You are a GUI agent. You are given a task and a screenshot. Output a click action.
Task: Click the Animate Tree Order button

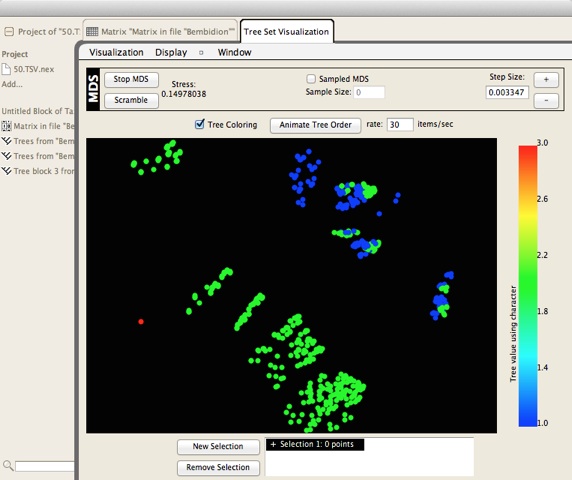[x=316, y=125]
